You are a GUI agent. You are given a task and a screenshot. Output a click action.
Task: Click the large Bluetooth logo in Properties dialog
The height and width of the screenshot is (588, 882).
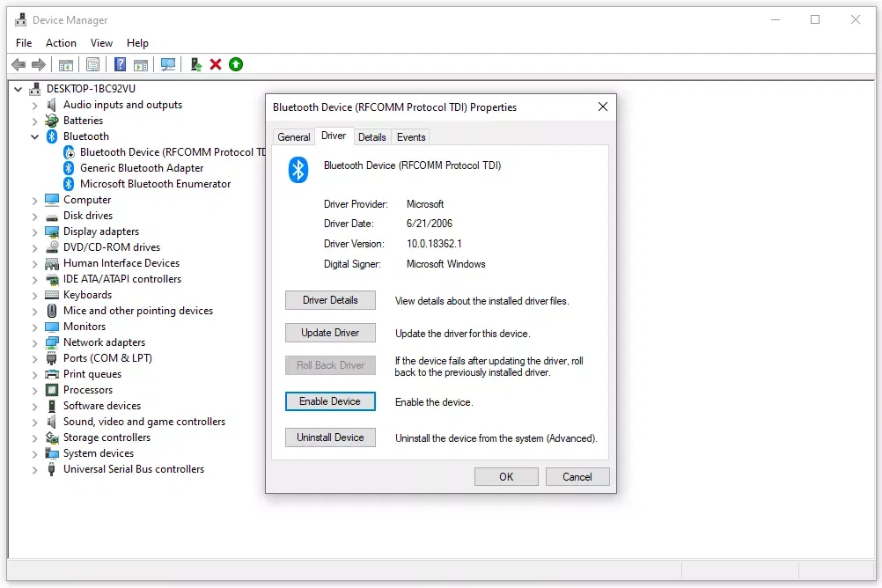pos(298,170)
